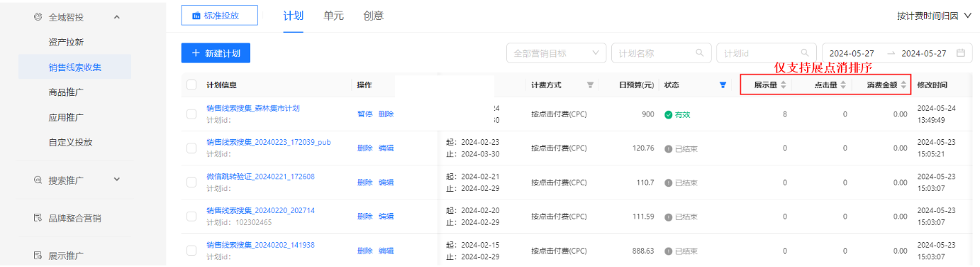Open 展示推广 in the sidebar

(66, 256)
